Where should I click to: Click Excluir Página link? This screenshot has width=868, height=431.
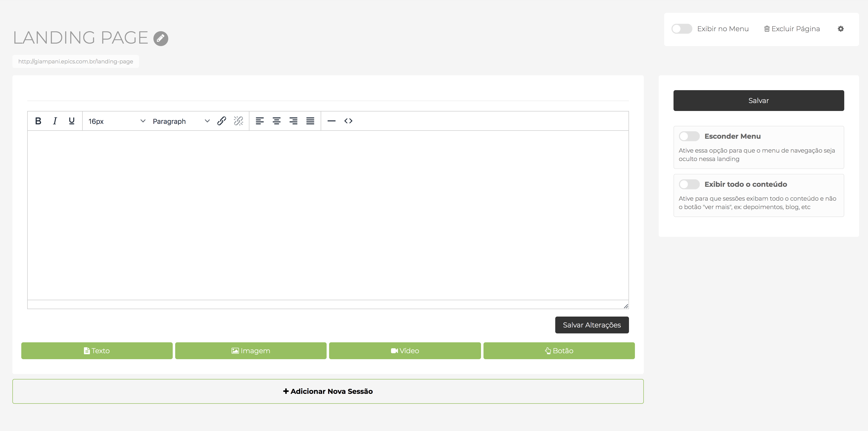[x=792, y=29]
